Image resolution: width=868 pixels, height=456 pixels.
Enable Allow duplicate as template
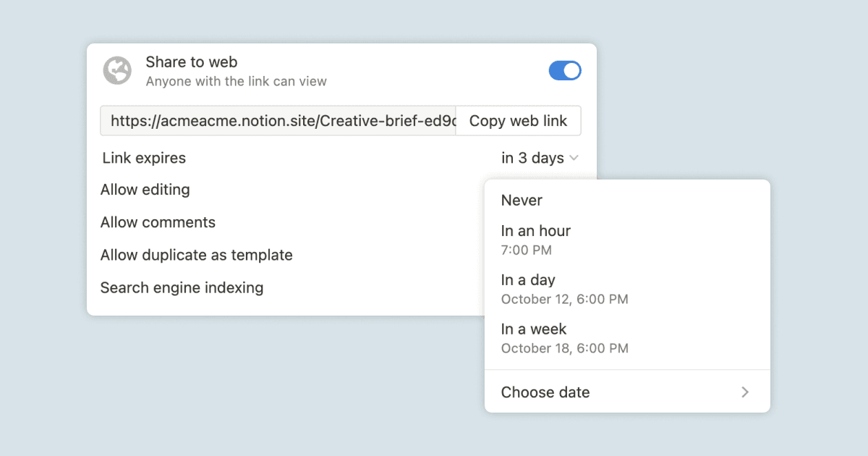coord(197,255)
